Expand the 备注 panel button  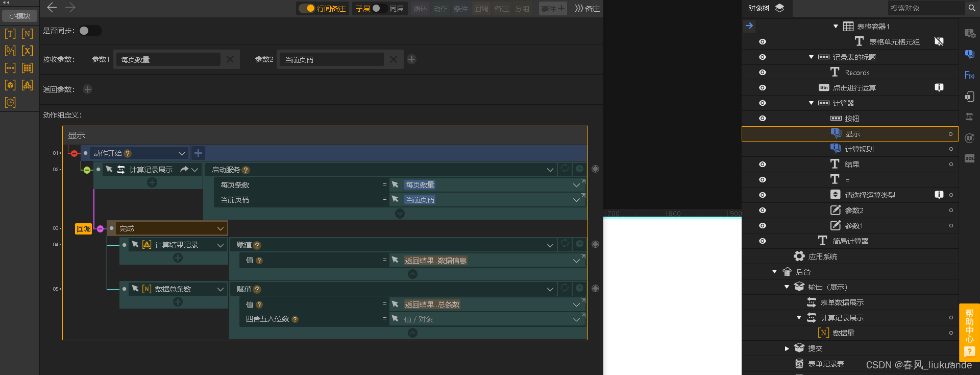pyautogui.click(x=587, y=9)
